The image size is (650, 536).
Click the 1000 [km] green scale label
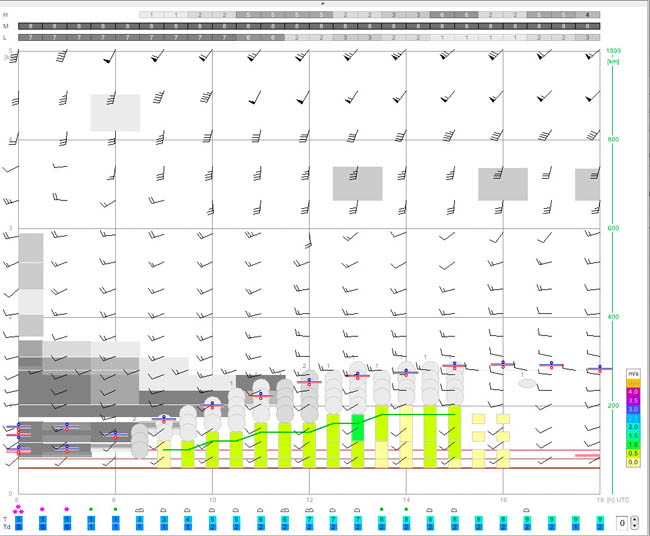[x=613, y=56]
